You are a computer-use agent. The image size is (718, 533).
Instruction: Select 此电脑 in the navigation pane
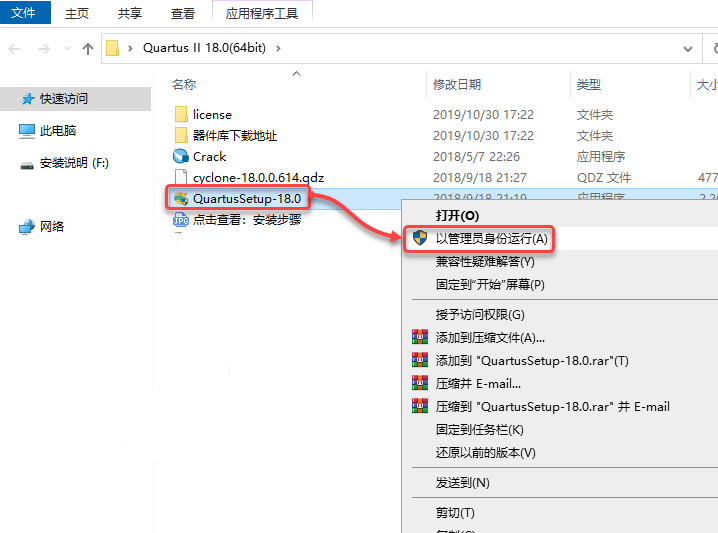[58, 131]
